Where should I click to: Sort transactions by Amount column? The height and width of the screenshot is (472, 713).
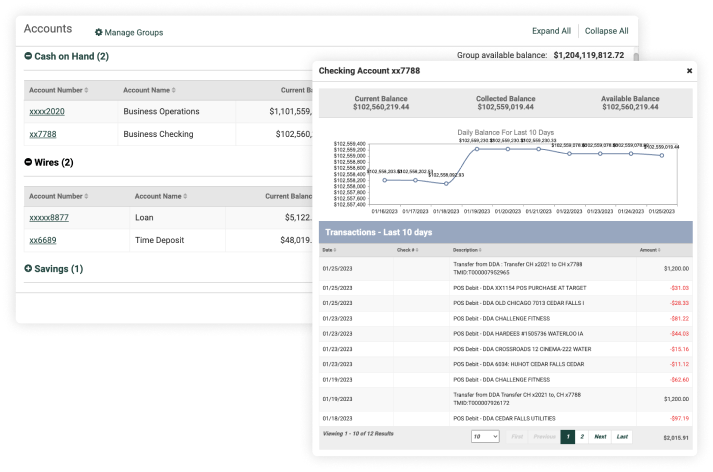(x=651, y=249)
